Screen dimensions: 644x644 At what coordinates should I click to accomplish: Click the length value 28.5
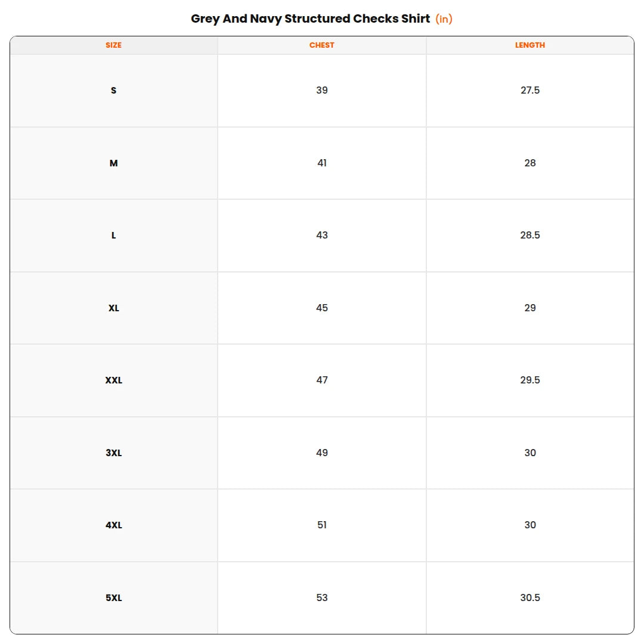(530, 236)
